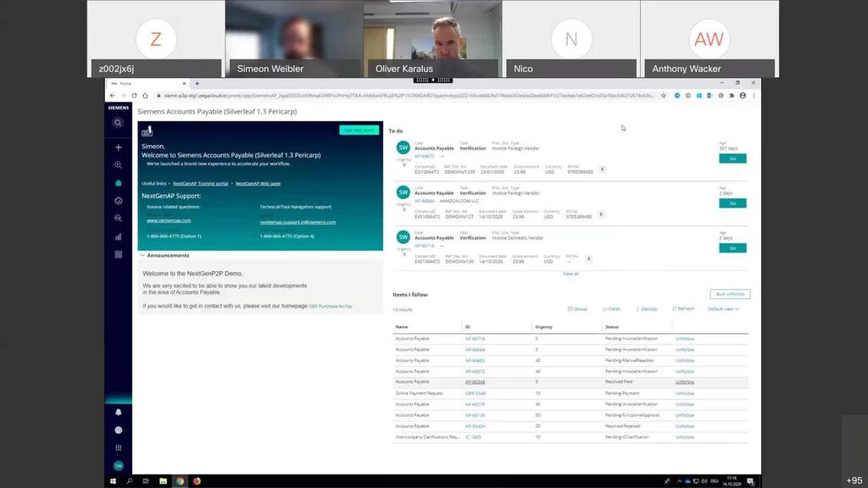Unfollow case AP-60716
Viewport: 868px width, 488px height.
683,338
